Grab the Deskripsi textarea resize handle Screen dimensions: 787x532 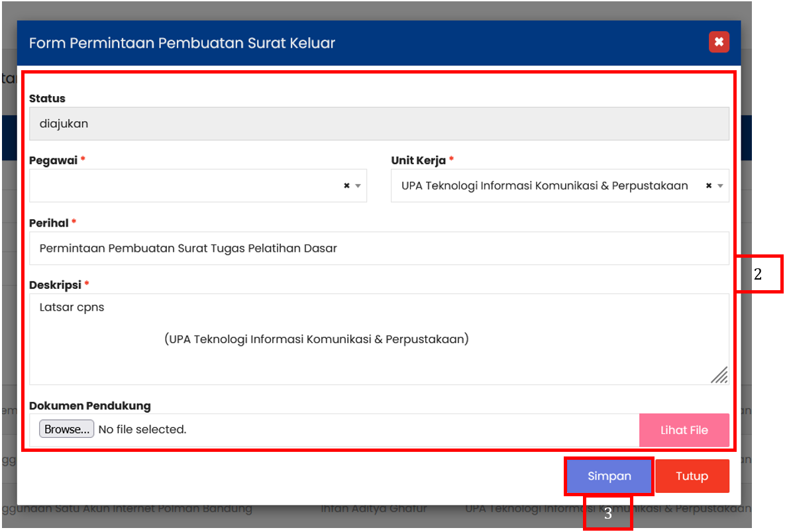[x=720, y=376]
